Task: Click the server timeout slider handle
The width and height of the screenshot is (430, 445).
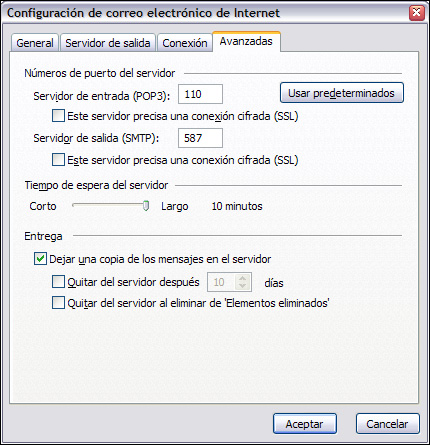Action: click(x=146, y=206)
